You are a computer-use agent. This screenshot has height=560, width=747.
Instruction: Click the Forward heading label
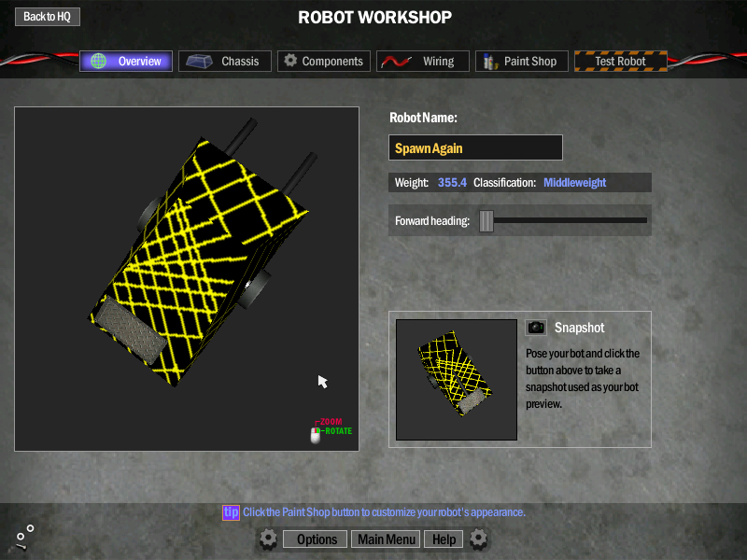pyautogui.click(x=432, y=221)
